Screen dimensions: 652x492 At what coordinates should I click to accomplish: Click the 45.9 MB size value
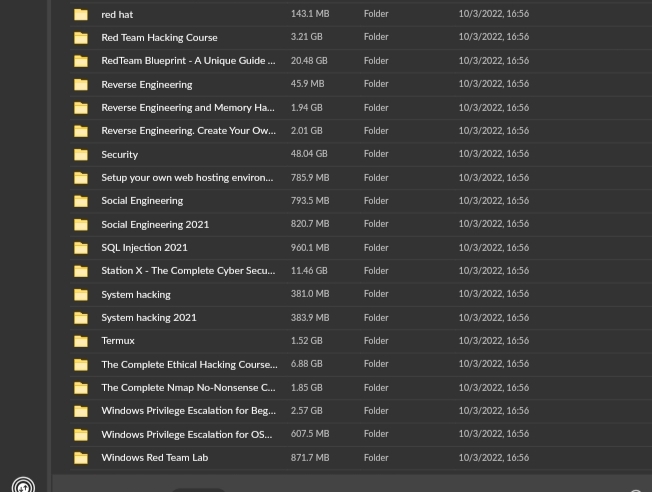tap(307, 84)
